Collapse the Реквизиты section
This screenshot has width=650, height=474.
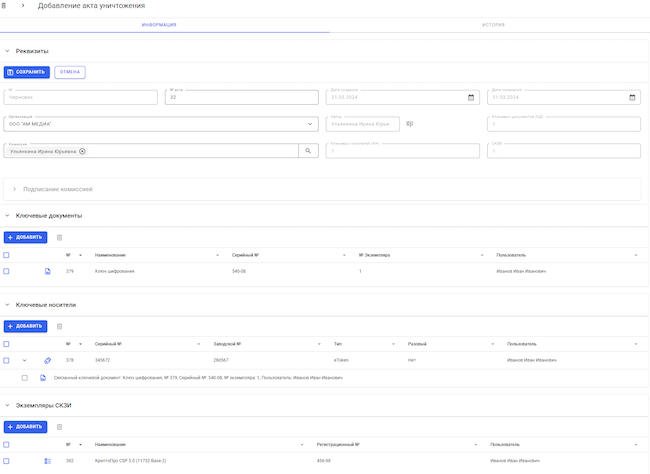(x=7, y=50)
